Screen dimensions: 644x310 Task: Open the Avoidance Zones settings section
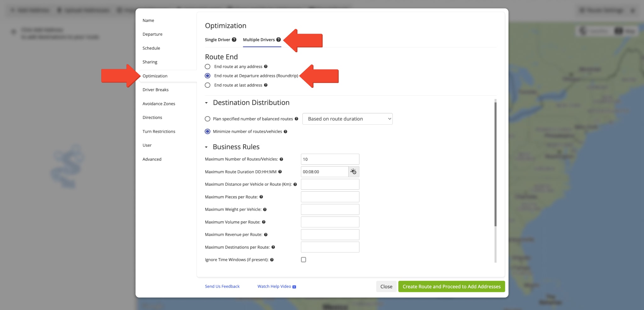pyautogui.click(x=159, y=104)
